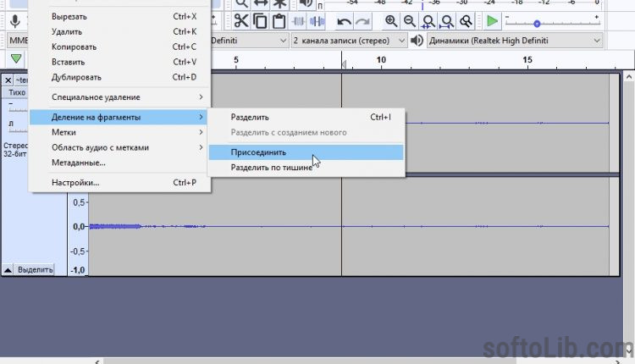
Task: Open Настройки... preferences
Action: click(x=120, y=183)
